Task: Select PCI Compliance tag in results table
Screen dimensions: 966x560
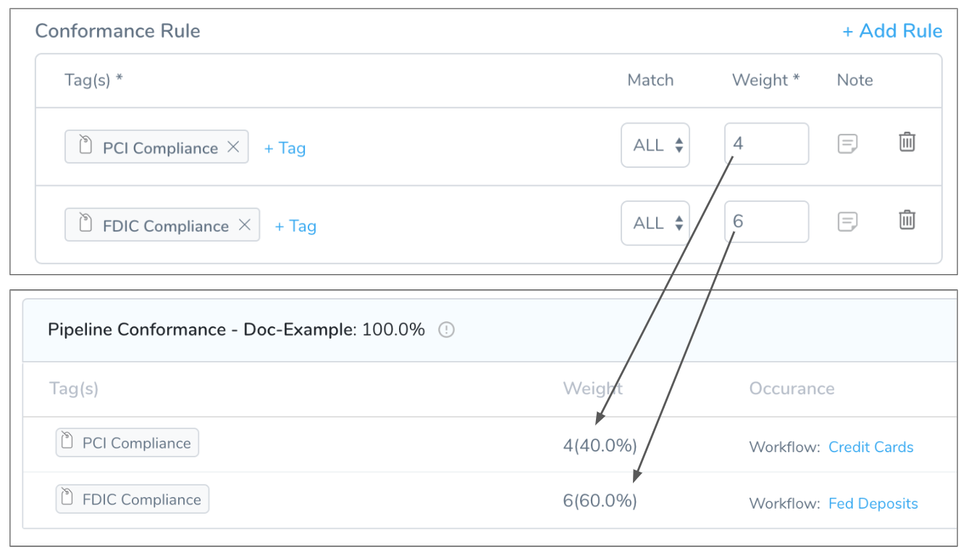Action: 127,443
